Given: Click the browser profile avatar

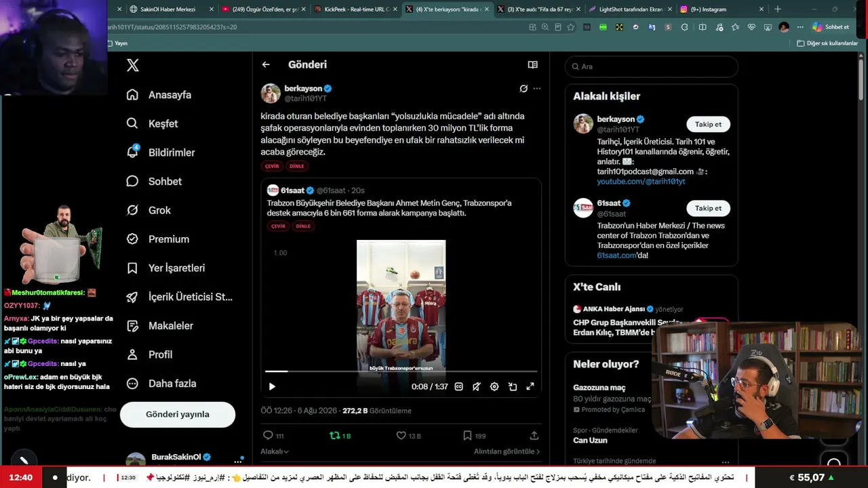Looking at the screenshot, I should [x=784, y=27].
